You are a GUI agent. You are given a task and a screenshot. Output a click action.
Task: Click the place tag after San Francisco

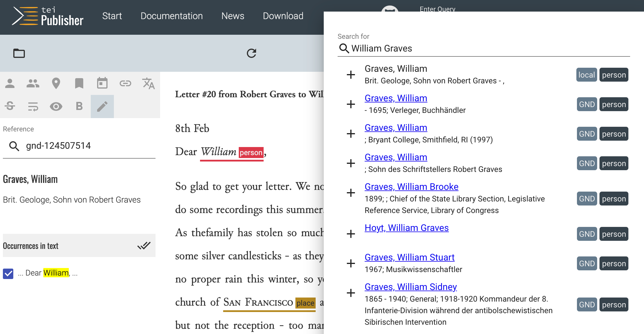point(305,303)
